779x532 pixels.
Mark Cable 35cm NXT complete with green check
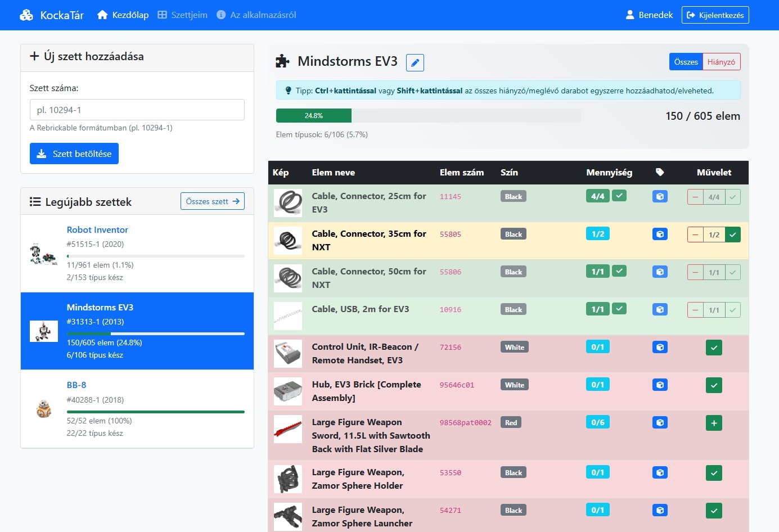[x=733, y=235]
